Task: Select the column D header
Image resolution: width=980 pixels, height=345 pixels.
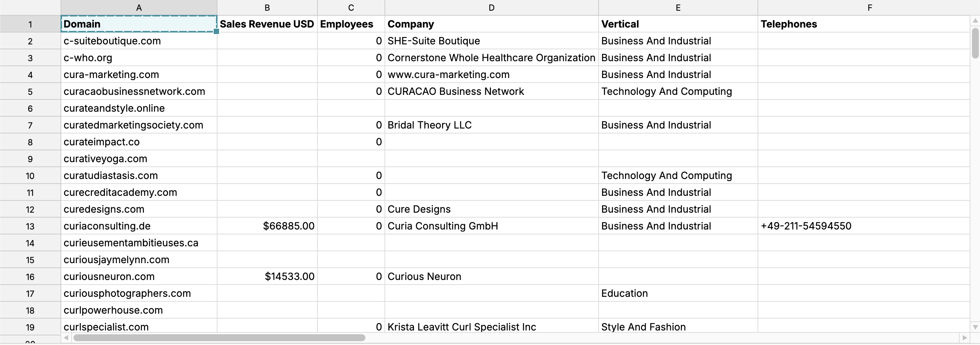Action: point(492,8)
